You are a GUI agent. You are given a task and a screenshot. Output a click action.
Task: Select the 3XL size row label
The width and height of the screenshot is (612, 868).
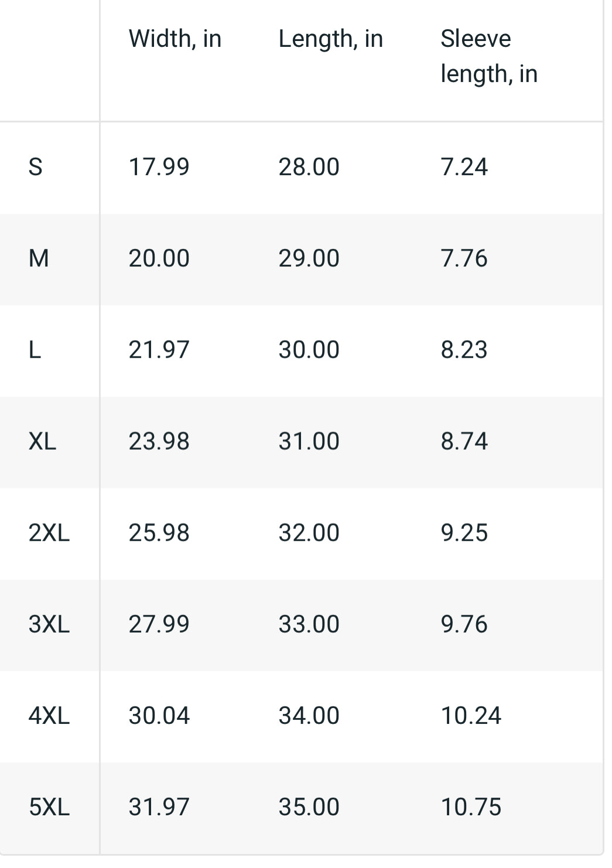(49, 624)
